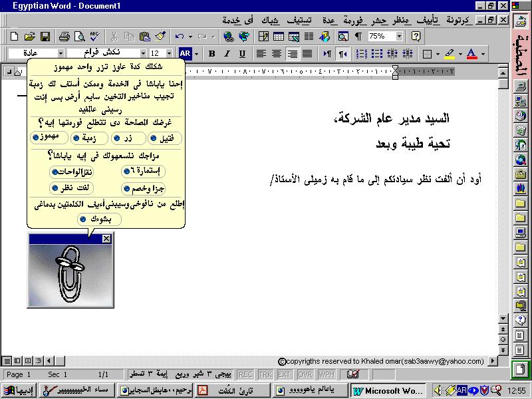The width and height of the screenshot is (532, 399).
Task: Click the إديها Start button
Action: coord(19,390)
